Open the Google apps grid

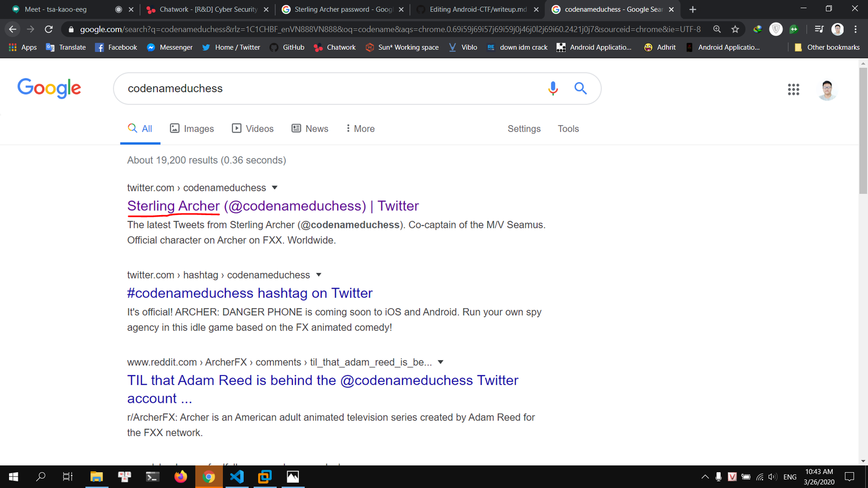point(793,89)
